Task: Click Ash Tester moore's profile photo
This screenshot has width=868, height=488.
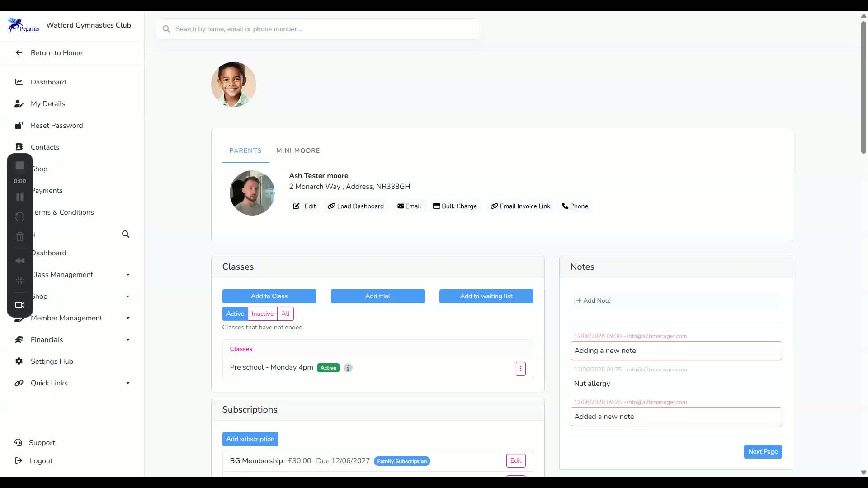Action: coord(252,193)
